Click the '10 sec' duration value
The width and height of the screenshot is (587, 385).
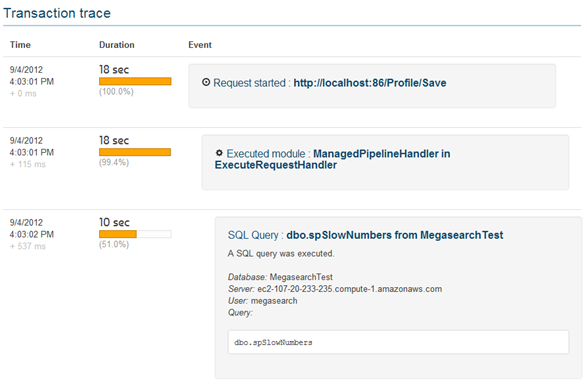coord(114,222)
